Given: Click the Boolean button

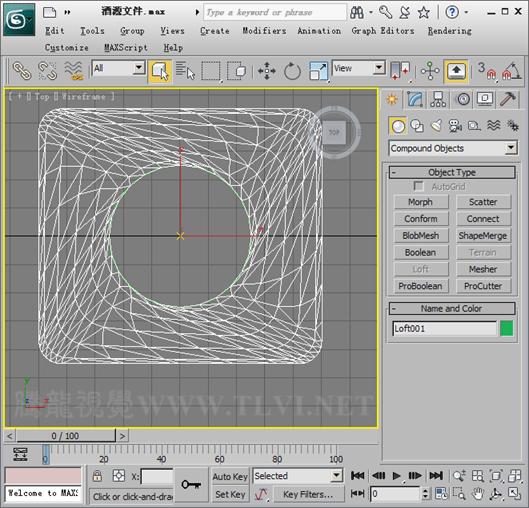Looking at the screenshot, I should coord(421,253).
